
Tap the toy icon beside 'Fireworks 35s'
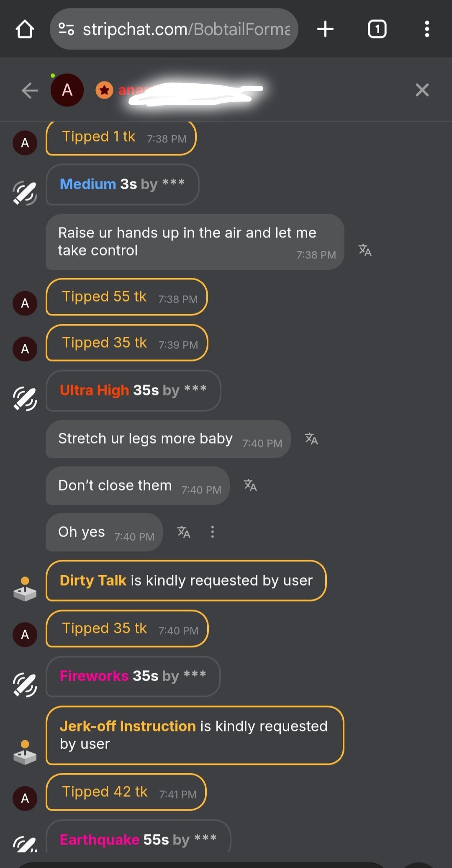(25, 685)
